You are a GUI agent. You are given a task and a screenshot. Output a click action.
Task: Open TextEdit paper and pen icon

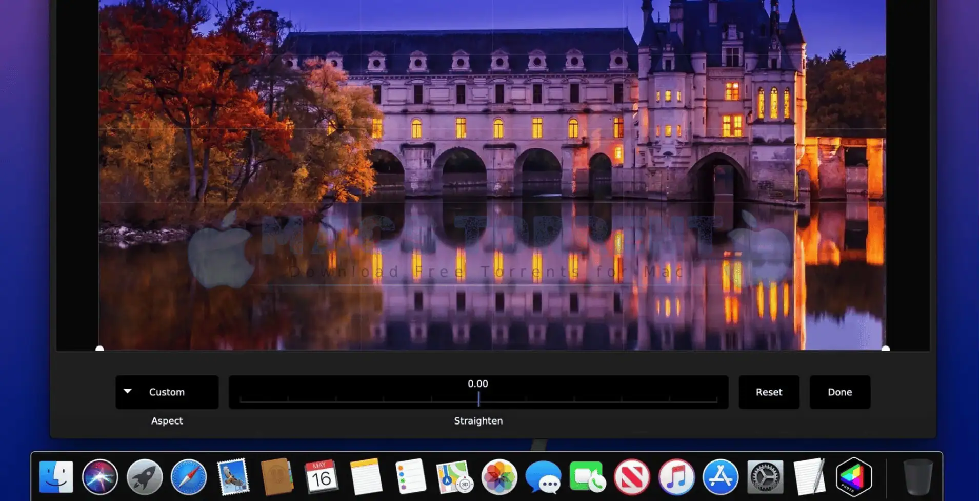click(809, 477)
